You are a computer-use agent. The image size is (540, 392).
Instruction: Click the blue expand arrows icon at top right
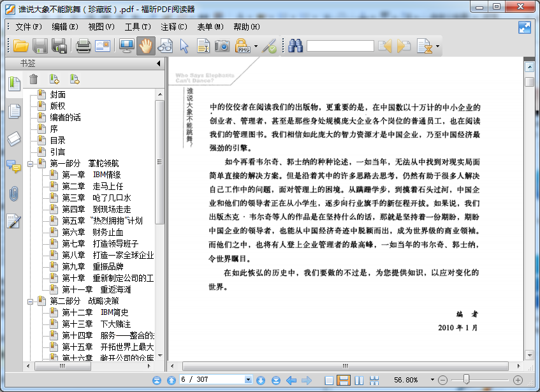coord(525,27)
